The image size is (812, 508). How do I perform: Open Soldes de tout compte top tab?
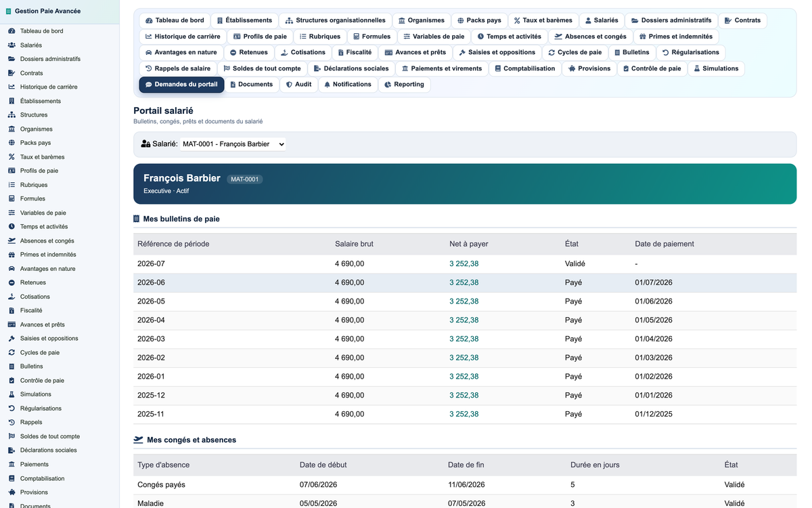(x=262, y=68)
